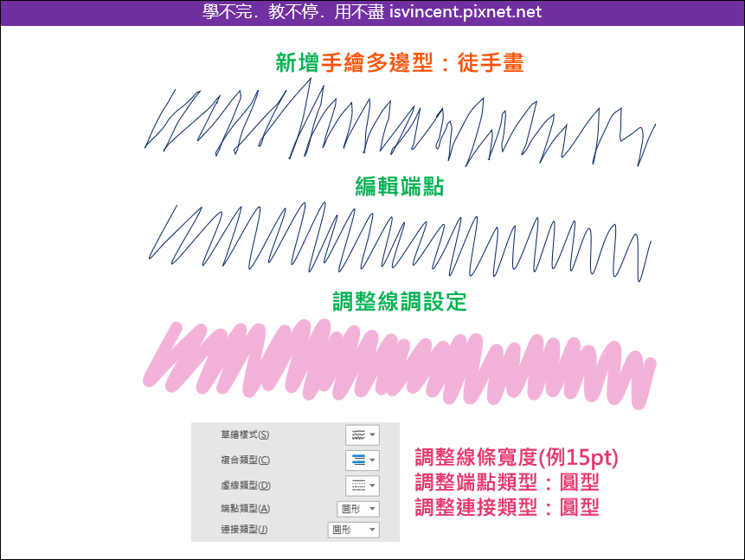Click the 調整線條寬度(例15pt) text

click(517, 458)
